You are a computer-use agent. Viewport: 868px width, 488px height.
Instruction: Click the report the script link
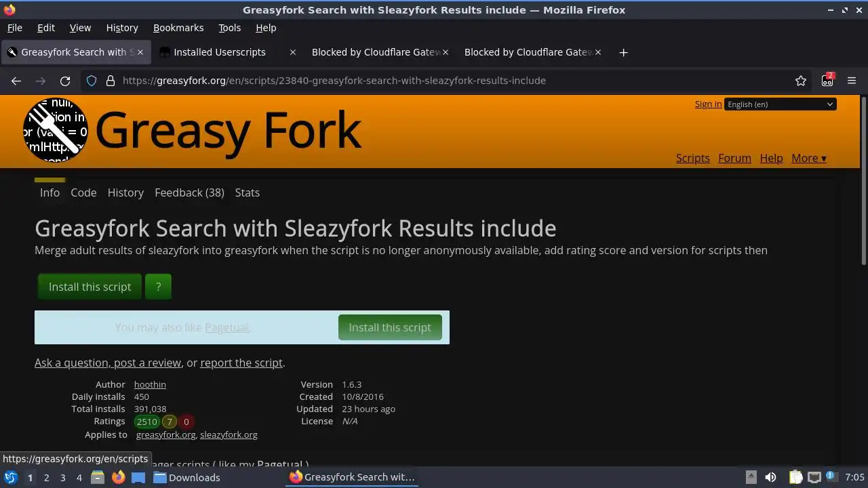[241, 363]
